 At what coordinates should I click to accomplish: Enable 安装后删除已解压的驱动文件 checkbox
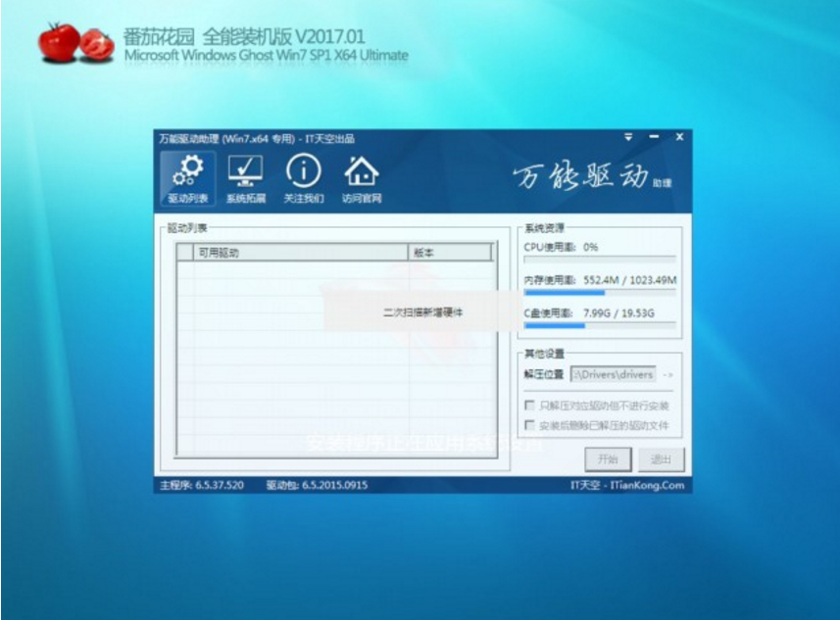(x=529, y=425)
